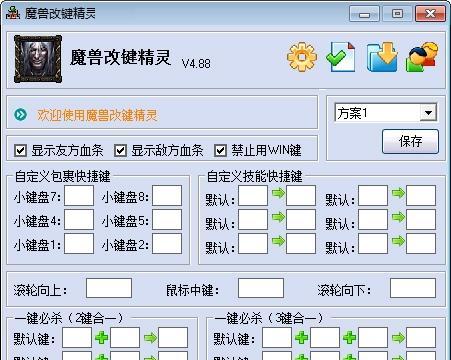The image size is (451, 360).
Task: Click the Arthas portrait image
Action: [38, 59]
